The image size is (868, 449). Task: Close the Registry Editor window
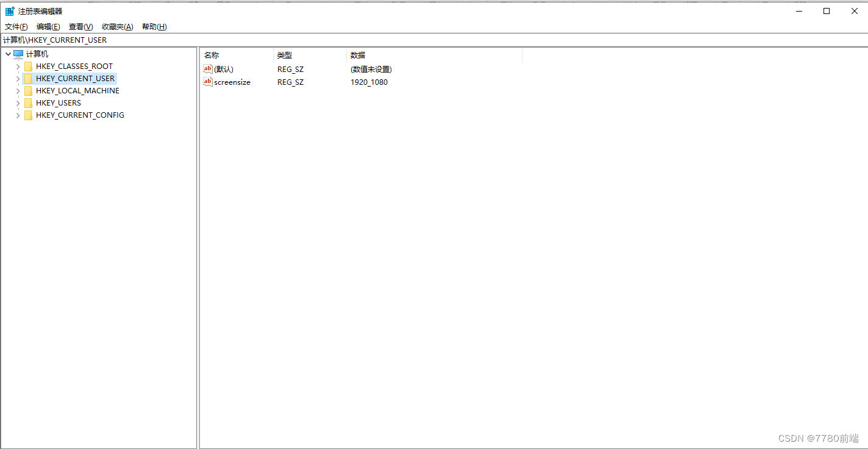855,11
